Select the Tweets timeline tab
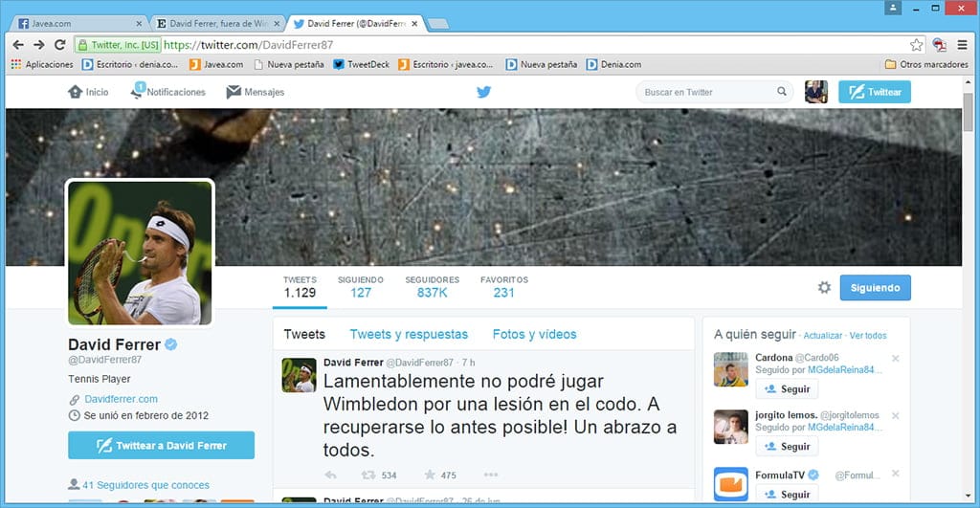Screen dimensions: 980x508 (304, 334)
